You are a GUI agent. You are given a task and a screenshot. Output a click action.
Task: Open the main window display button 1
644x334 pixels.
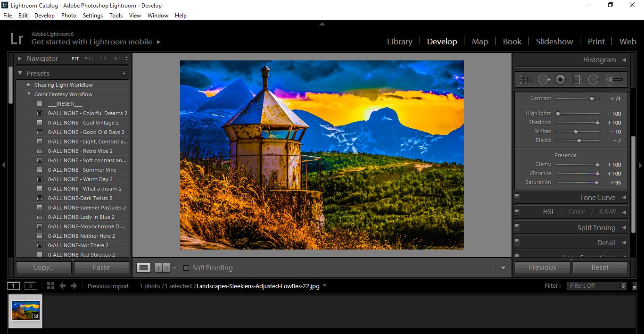pyautogui.click(x=14, y=286)
